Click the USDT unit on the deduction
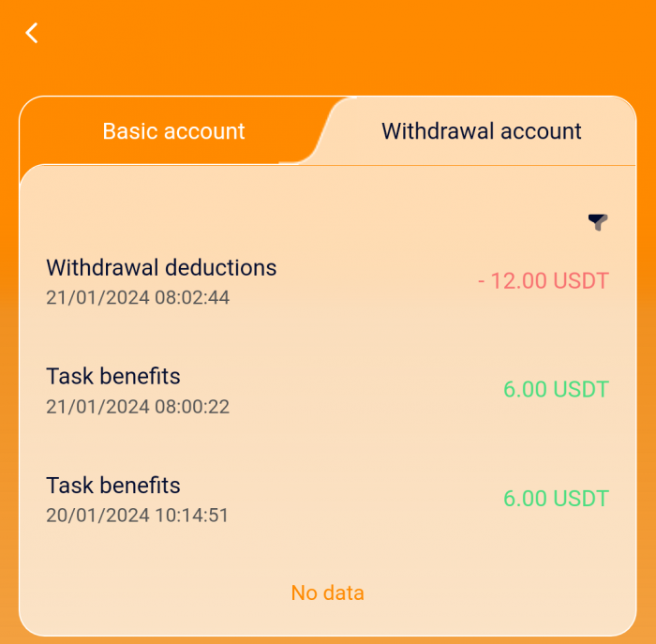656x644 pixels. [581, 280]
